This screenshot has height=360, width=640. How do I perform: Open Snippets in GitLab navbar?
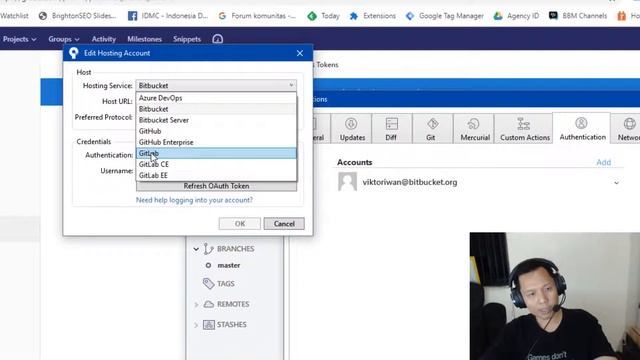tap(187, 39)
